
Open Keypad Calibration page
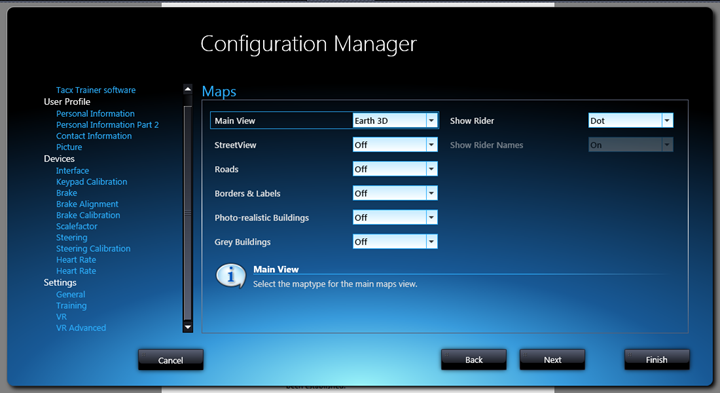(91, 182)
